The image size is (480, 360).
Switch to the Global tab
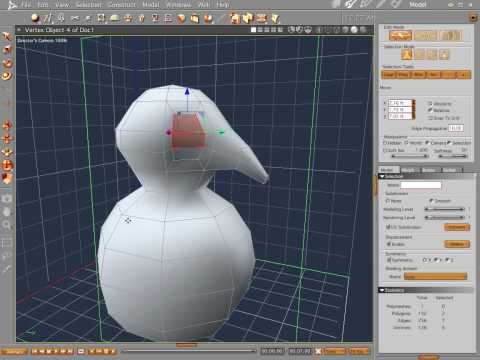451,170
